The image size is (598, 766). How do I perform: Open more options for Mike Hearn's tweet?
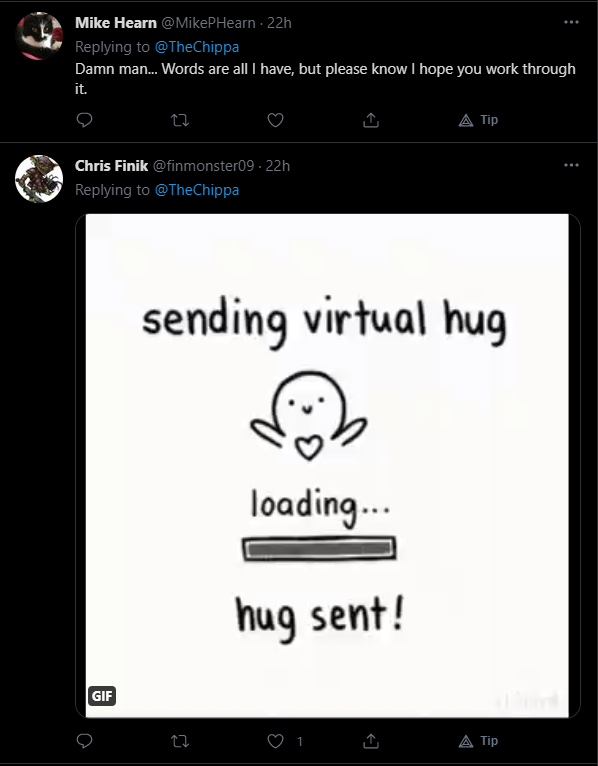point(571,22)
